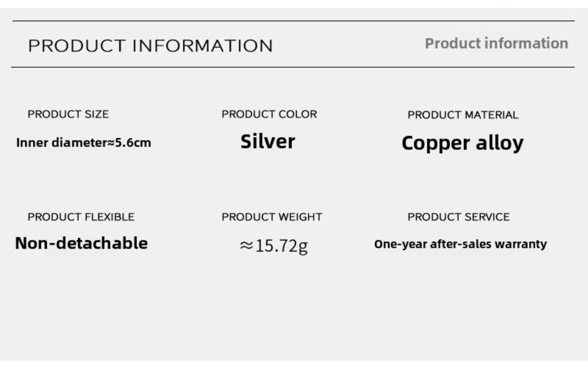Select the PRODUCT SERVICE label

tap(458, 217)
